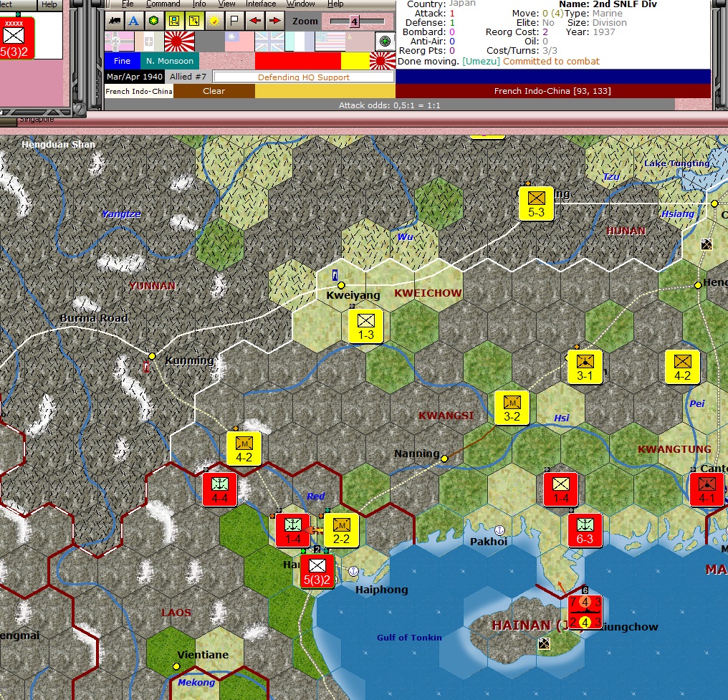
Task: Click the white flag toolbar icon
Action: point(234,21)
